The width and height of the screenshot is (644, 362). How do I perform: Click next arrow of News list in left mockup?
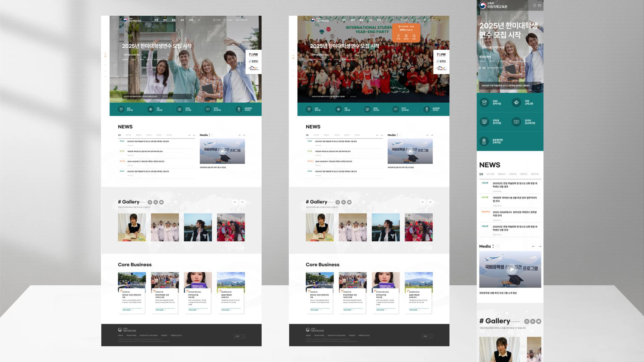point(194,135)
